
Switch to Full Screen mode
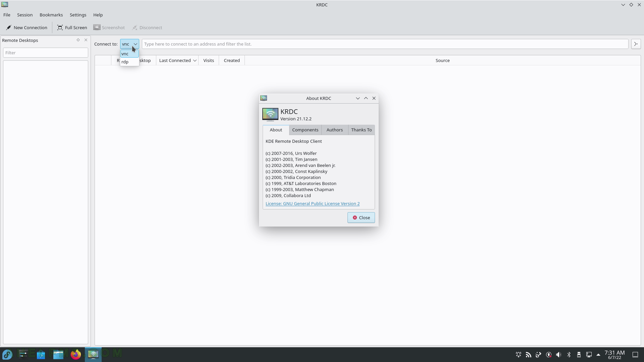coord(72,27)
